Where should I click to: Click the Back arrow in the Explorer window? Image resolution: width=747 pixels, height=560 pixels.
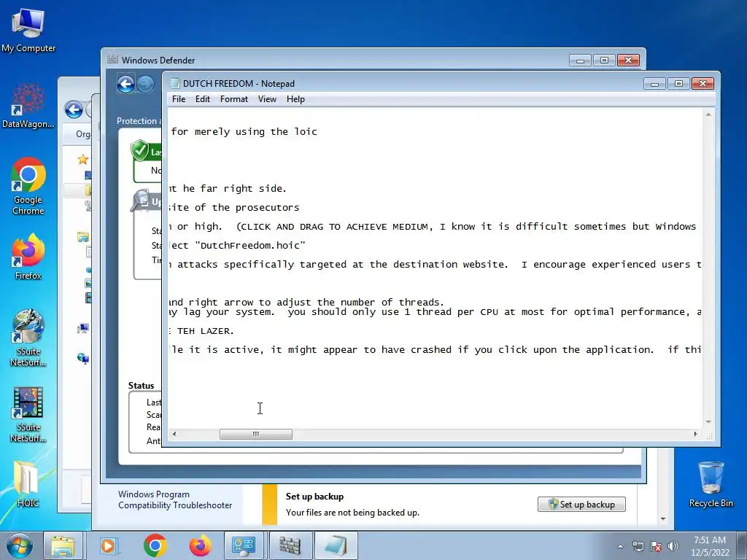click(x=74, y=110)
